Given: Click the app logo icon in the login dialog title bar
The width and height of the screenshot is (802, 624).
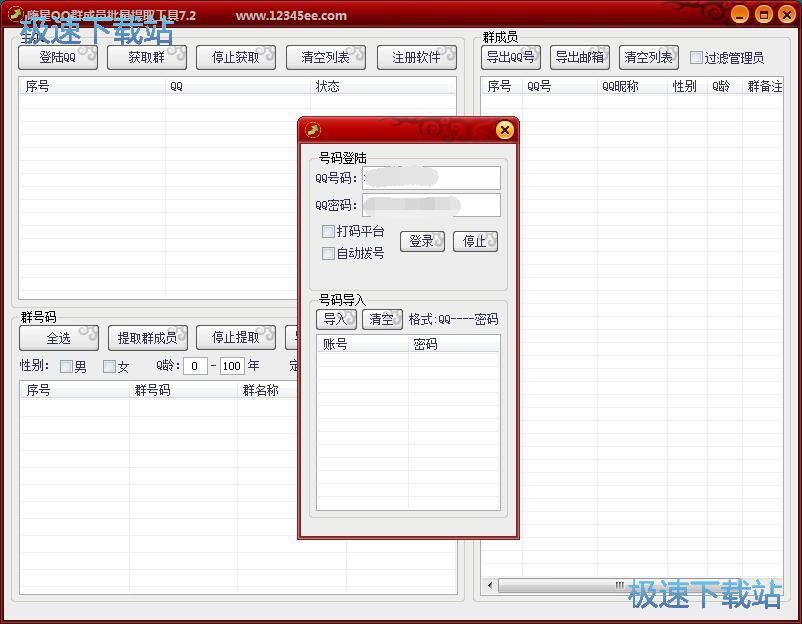Looking at the screenshot, I should click(313, 130).
